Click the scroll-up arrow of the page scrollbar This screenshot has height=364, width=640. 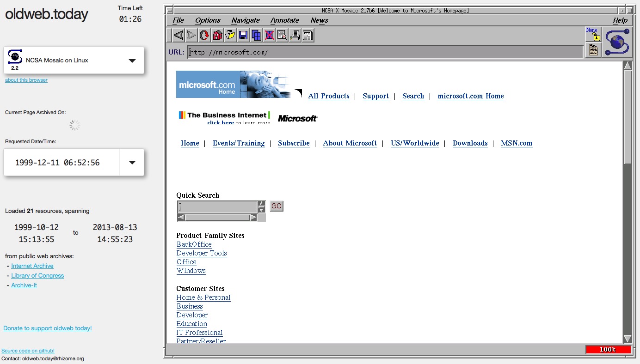click(x=628, y=66)
